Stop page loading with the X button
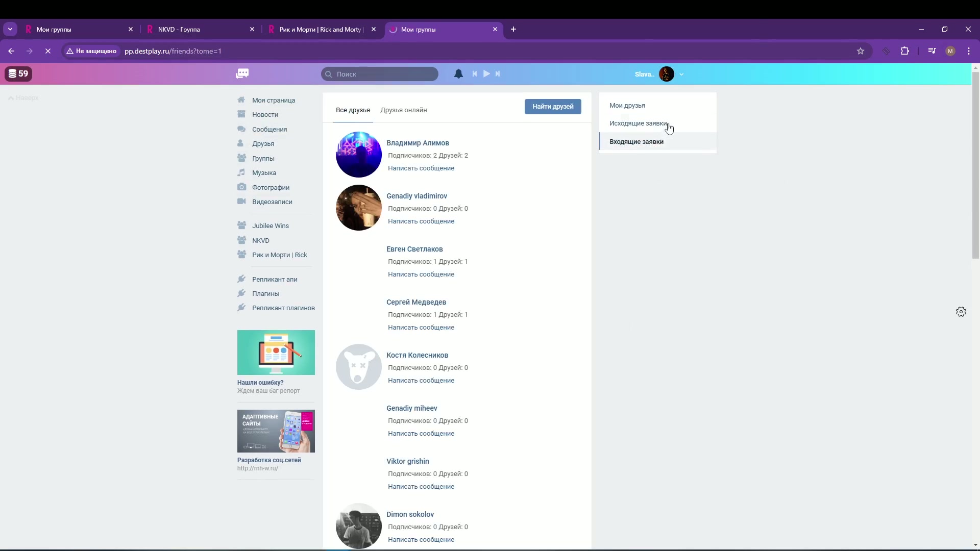980x551 pixels. [x=48, y=51]
